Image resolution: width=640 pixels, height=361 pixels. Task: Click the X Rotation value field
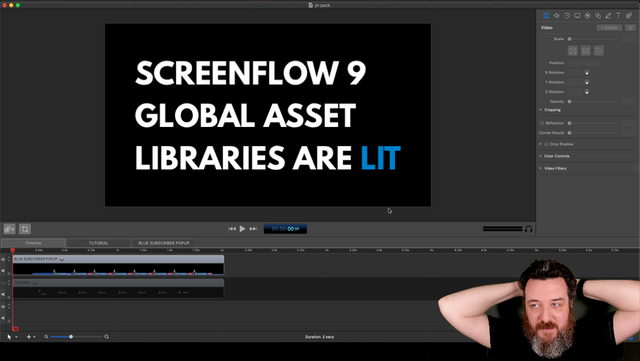[x=575, y=72]
